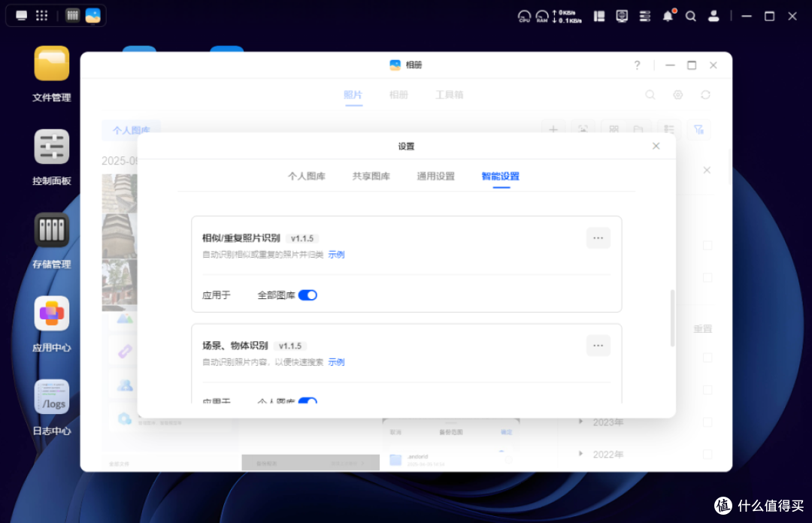Switch to storage manager in taskbar

point(72,16)
